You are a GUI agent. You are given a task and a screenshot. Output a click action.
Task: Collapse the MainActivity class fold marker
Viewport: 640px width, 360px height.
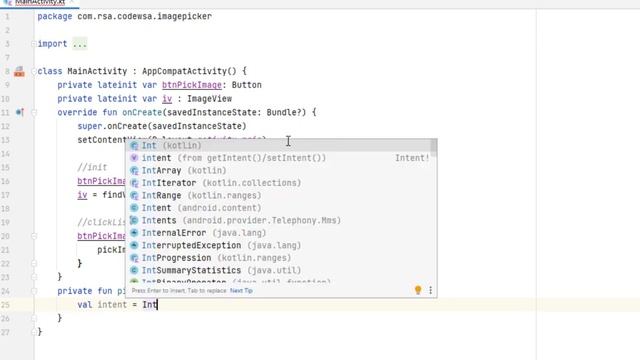[34, 71]
